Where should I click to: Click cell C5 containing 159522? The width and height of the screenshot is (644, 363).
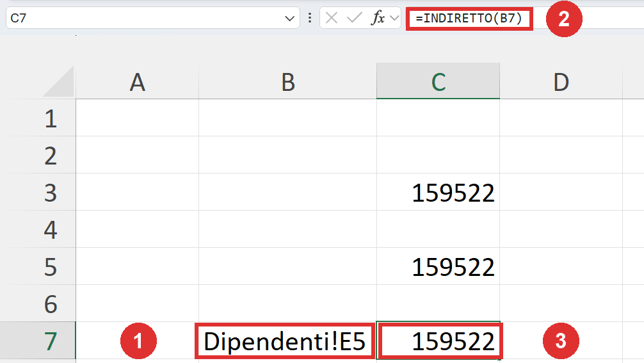coord(439,266)
